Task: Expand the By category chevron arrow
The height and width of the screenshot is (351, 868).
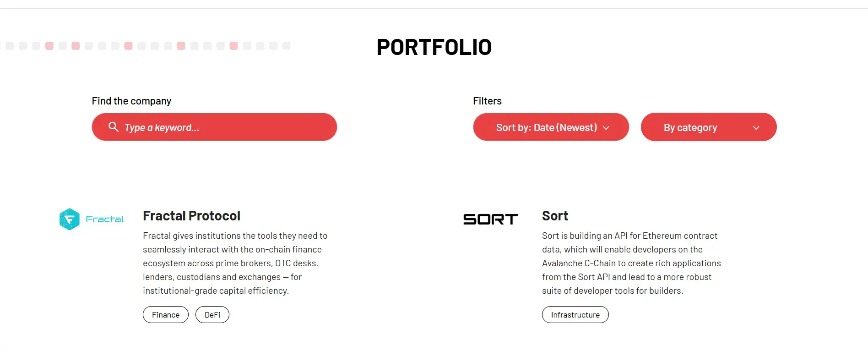Action: coord(756,128)
